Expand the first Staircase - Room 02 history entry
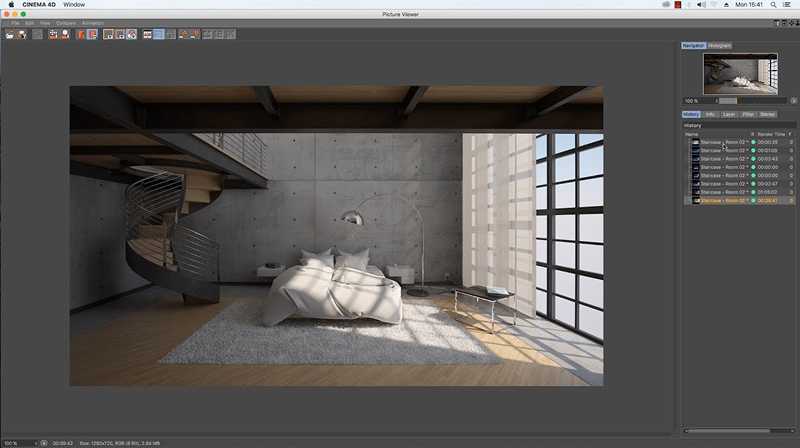 click(x=688, y=142)
